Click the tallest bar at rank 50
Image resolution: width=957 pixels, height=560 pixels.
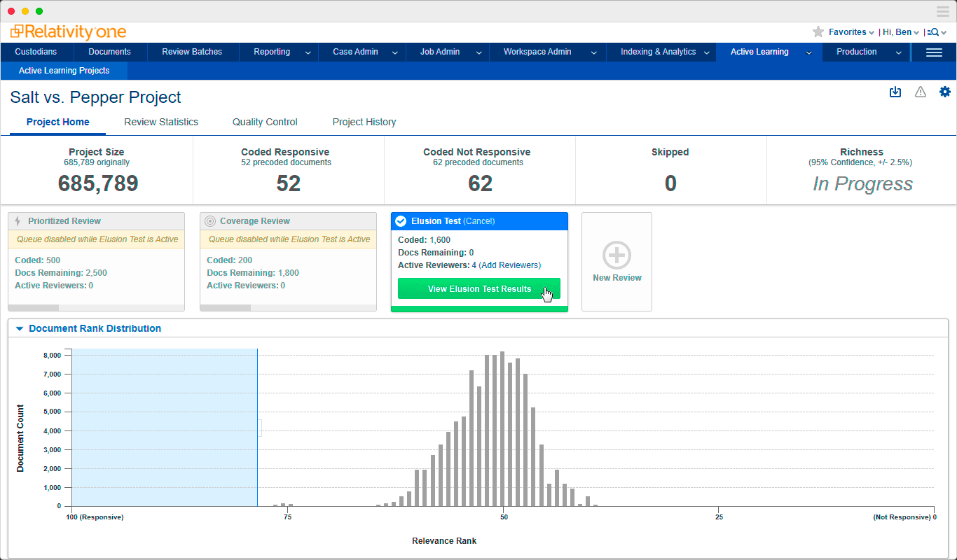pyautogui.click(x=502, y=428)
